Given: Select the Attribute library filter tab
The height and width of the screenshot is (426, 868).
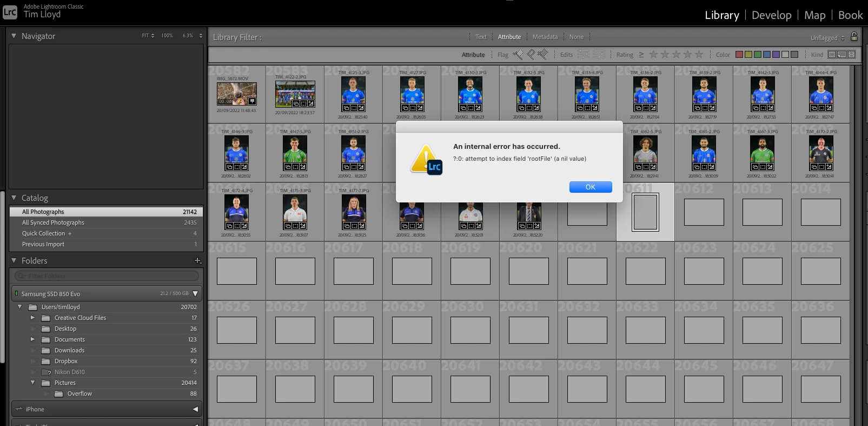Looking at the screenshot, I should click(x=509, y=37).
